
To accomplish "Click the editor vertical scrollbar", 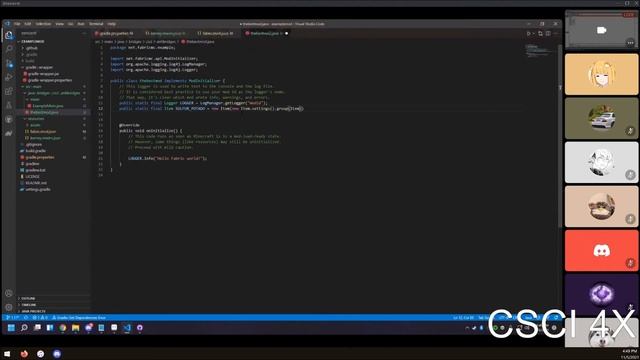I will pos(560,135).
